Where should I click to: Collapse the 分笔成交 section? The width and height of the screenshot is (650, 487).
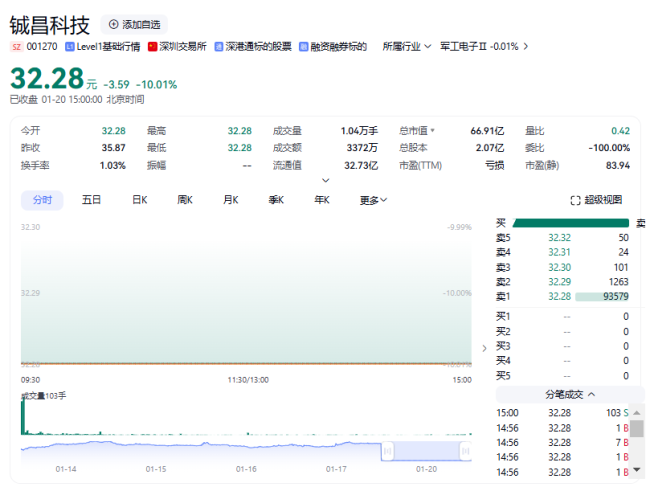[570, 395]
